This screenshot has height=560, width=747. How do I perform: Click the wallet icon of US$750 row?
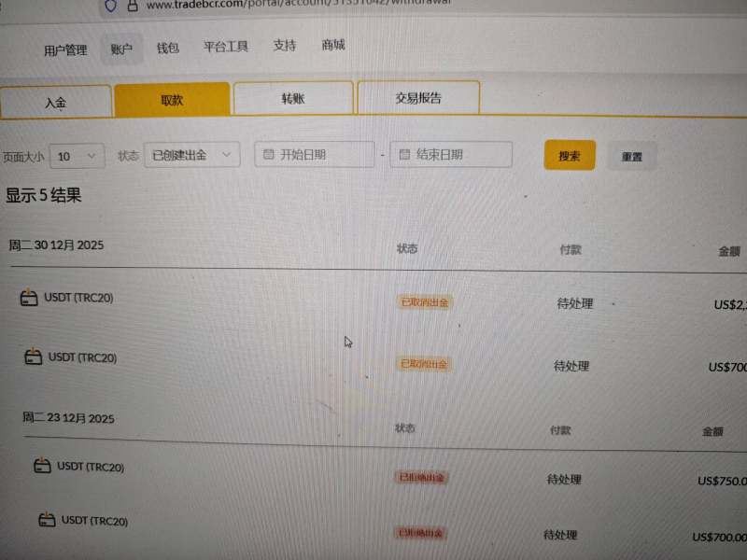42,465
